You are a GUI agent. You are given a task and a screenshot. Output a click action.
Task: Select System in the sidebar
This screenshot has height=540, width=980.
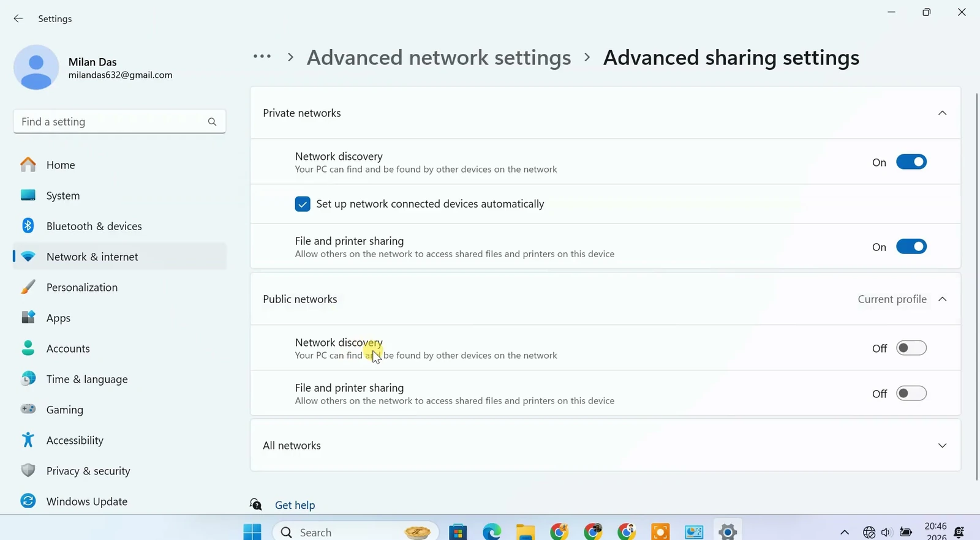point(119,195)
